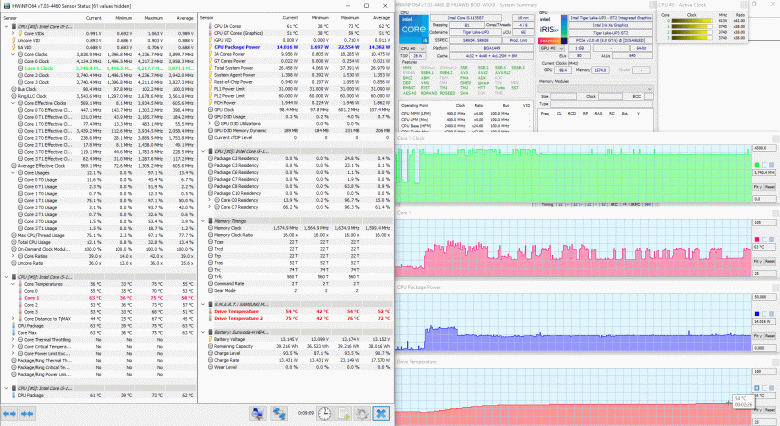This screenshot has width=780, height=426.
Task: Open the sensor search monitor icon
Action: (258, 414)
